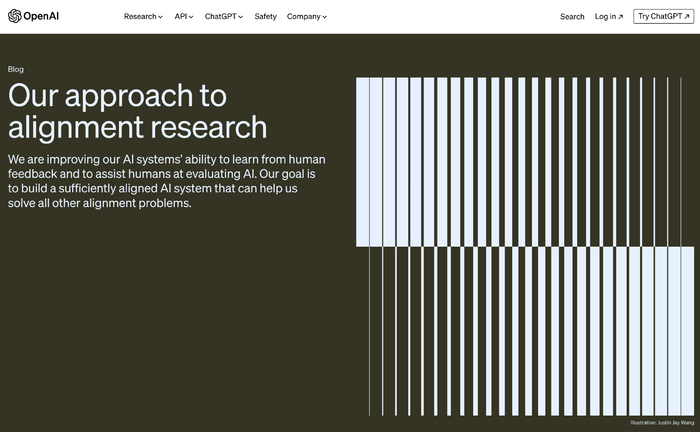Click the chevron beside ChatGPT
700x432 pixels.
241,17
